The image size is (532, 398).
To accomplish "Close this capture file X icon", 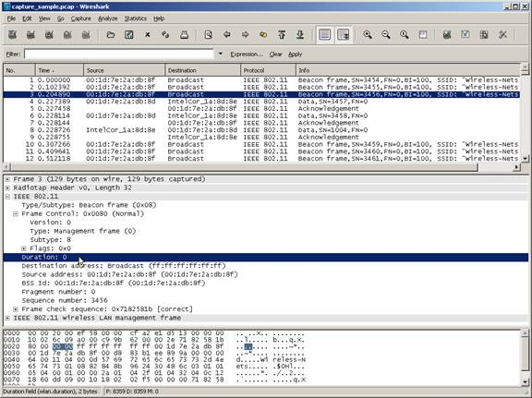I will 147,34.
